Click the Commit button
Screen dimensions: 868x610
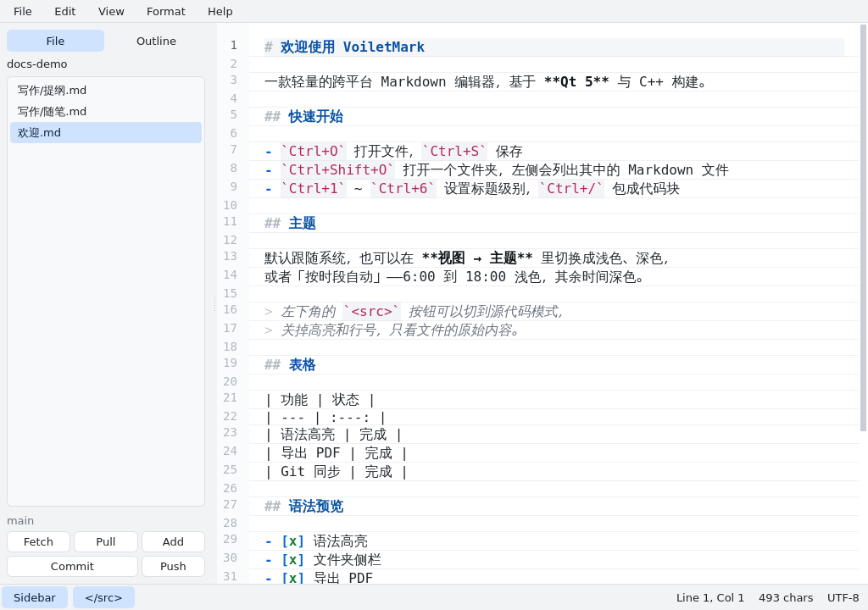point(72,566)
